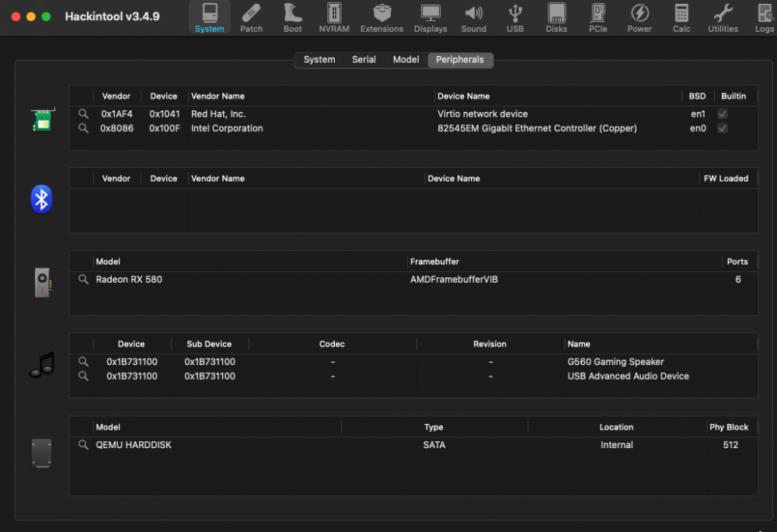Click the Location column header
This screenshot has height=532, width=777.
(616, 427)
